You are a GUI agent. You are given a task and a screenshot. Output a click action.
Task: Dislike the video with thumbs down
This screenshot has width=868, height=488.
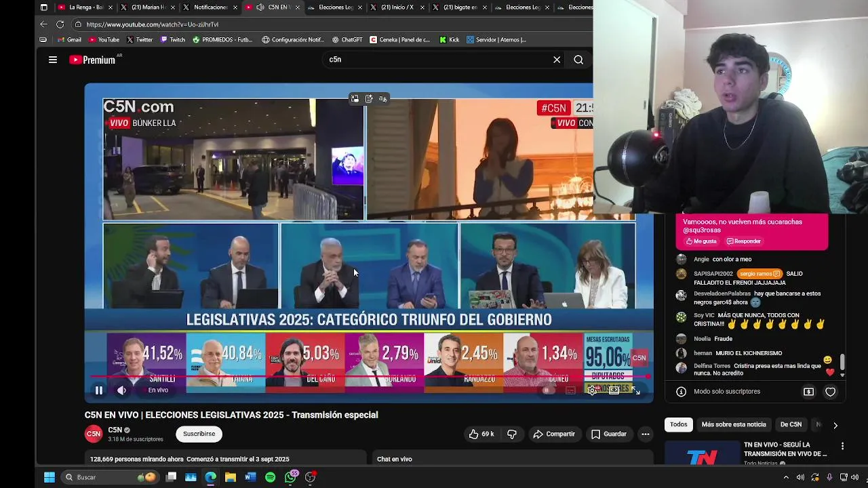point(512,434)
